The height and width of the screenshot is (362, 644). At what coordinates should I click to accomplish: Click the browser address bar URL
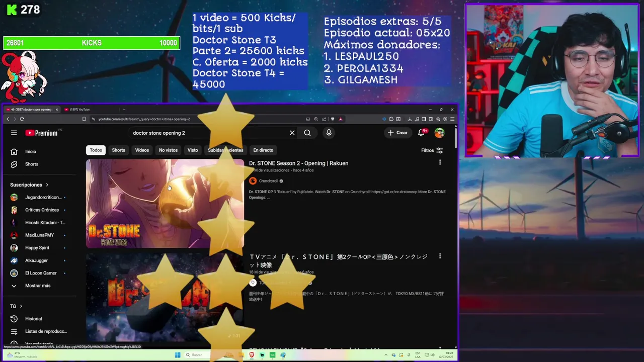click(144, 119)
